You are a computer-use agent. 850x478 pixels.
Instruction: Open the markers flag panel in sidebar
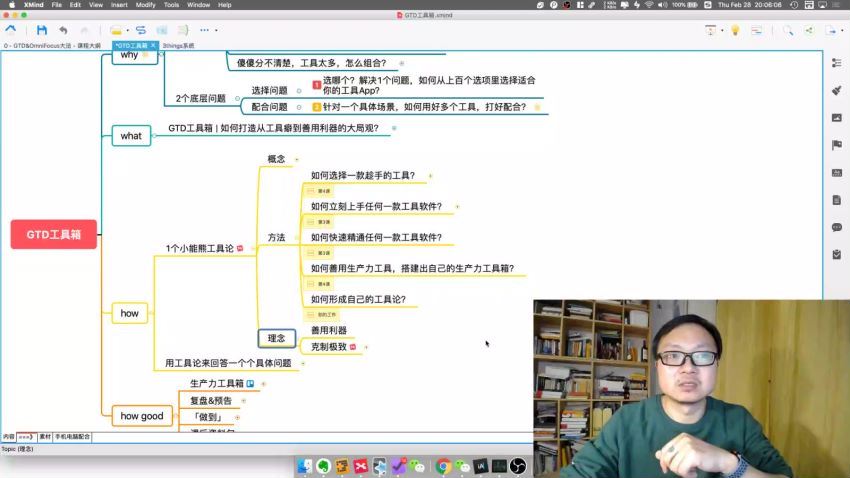point(836,145)
